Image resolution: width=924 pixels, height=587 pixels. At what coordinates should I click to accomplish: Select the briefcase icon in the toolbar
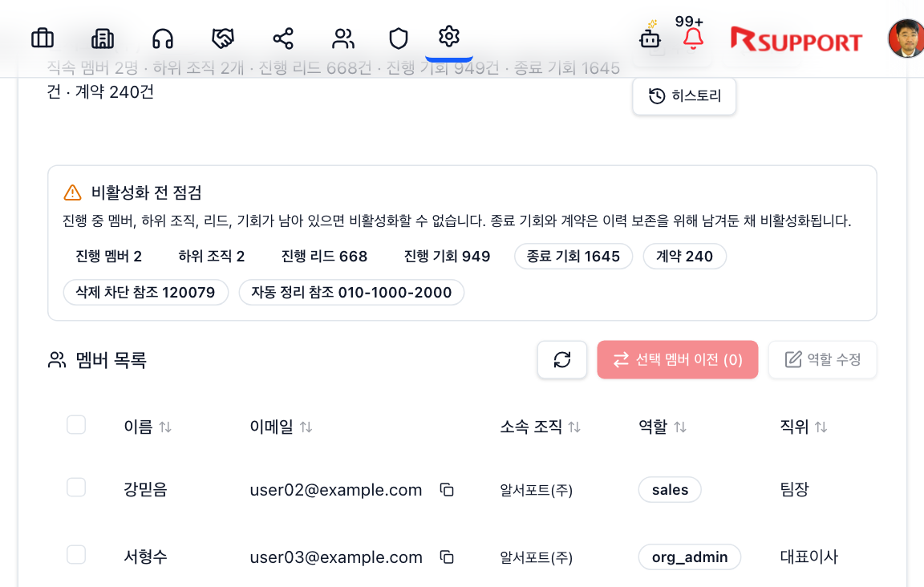click(x=42, y=38)
